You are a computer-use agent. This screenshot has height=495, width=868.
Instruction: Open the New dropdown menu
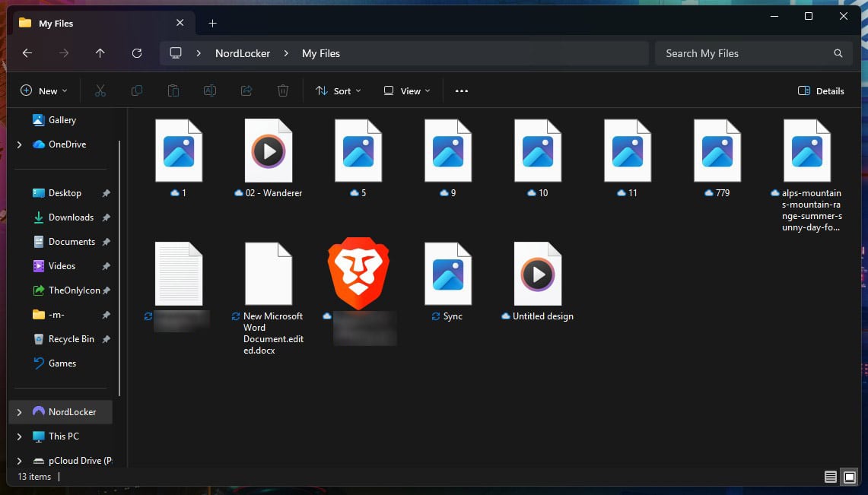point(43,90)
